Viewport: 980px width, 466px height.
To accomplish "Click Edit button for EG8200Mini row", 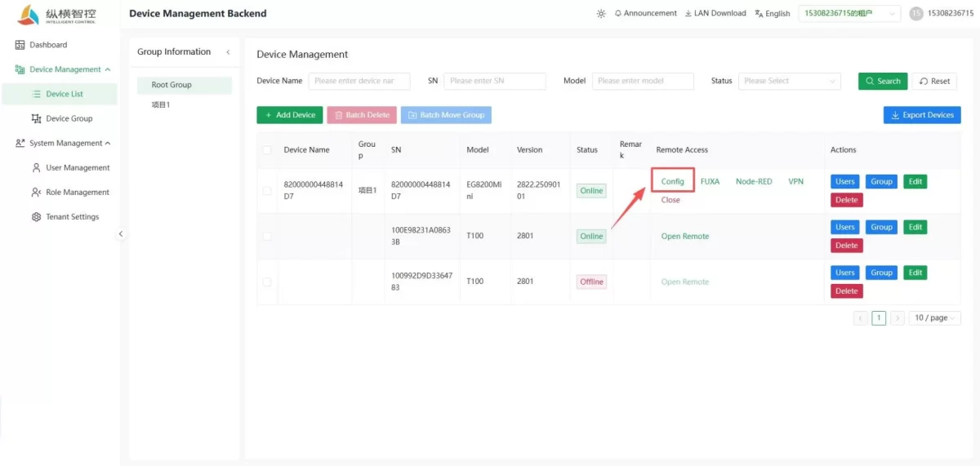I will tap(915, 181).
